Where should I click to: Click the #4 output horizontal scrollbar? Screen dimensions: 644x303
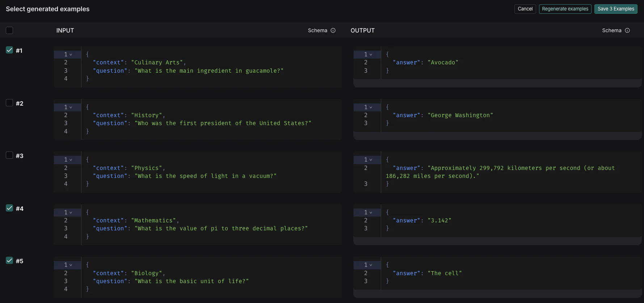point(497,241)
